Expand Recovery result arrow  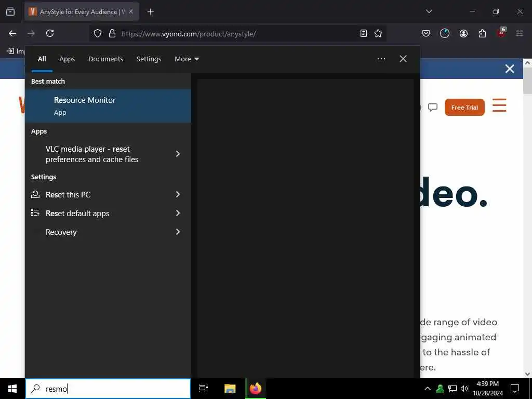178,232
